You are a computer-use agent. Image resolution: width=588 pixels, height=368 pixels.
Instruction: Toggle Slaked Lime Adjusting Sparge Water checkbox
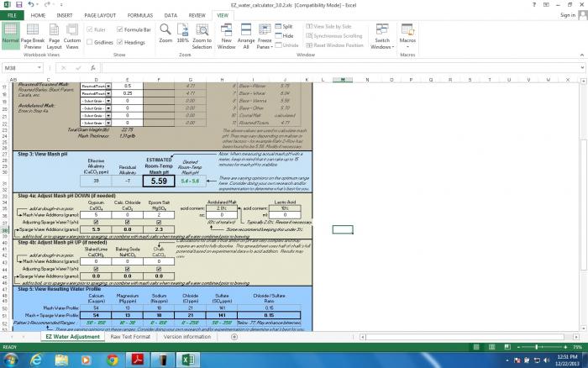coord(96,269)
